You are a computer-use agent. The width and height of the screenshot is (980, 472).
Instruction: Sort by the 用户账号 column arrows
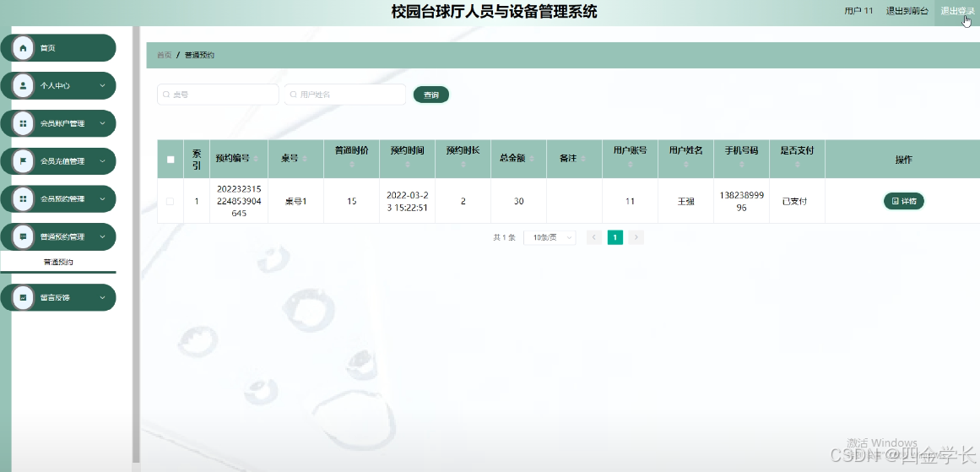[x=630, y=165]
